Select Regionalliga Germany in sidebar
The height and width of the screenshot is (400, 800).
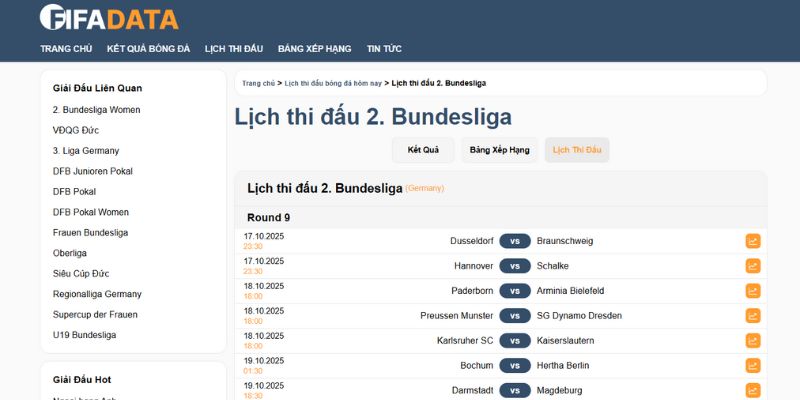click(97, 294)
